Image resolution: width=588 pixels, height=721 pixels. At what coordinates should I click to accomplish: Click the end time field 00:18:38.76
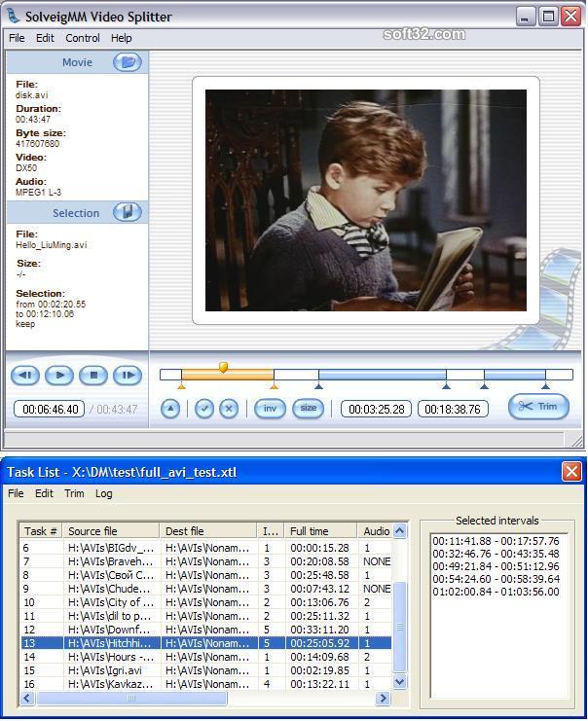(453, 409)
